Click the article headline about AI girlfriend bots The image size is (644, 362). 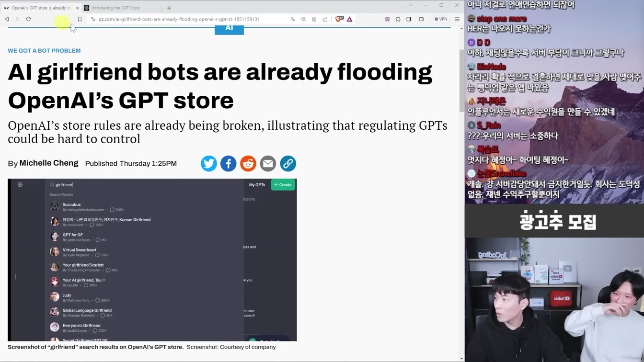tap(220, 86)
